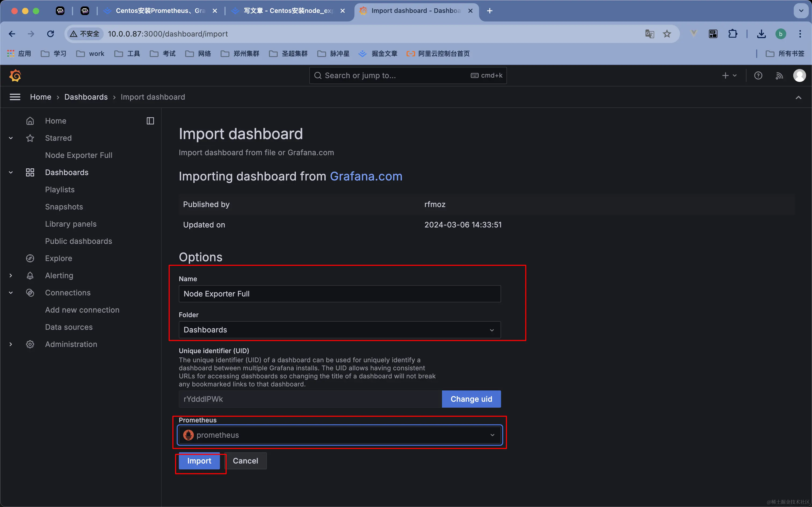Open Data sources in sidebar
812x507 pixels.
click(69, 327)
